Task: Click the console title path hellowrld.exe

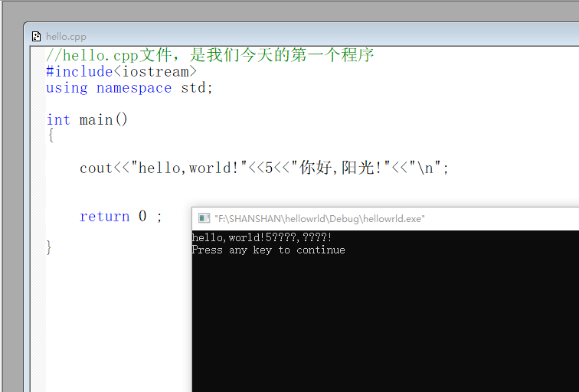Action: (x=320, y=219)
